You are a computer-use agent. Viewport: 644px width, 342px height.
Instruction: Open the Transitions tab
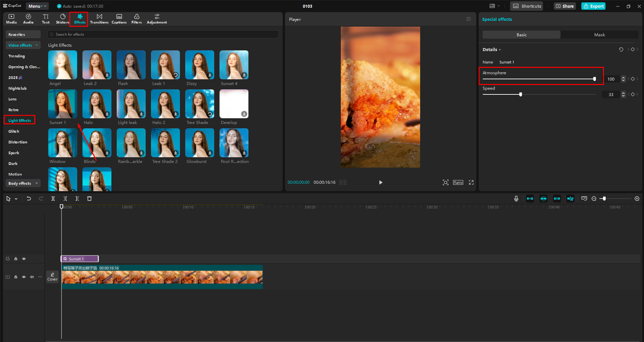pyautogui.click(x=99, y=19)
